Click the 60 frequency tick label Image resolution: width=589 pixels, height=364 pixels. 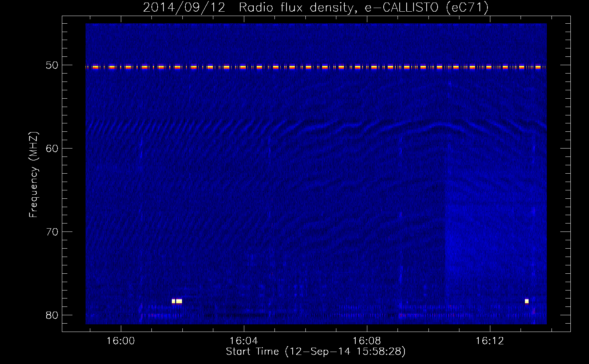52,148
